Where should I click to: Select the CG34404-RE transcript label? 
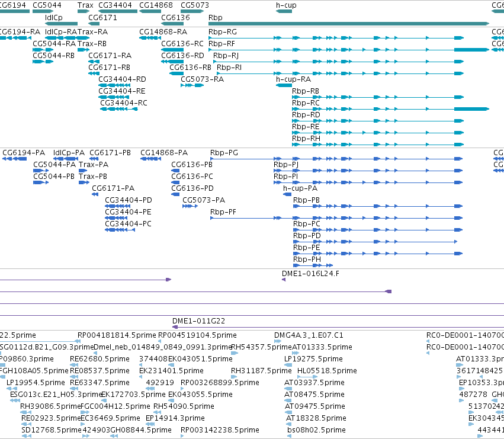(122, 91)
